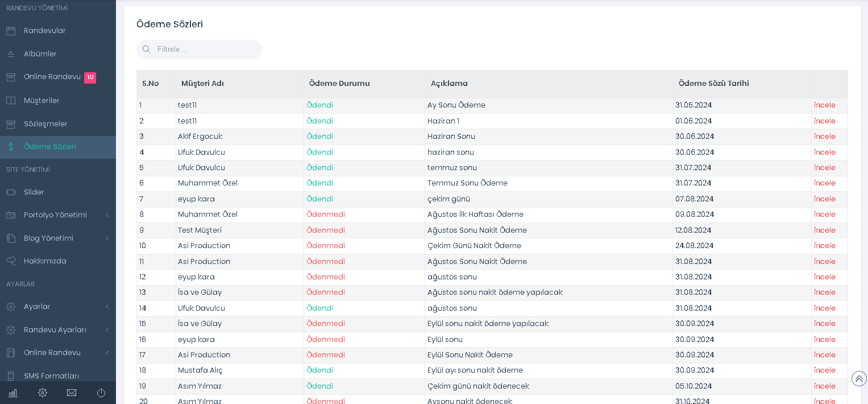The width and height of the screenshot is (868, 404).
Task: Expand the Blog Yönetimi submenu arrow
Action: point(107,238)
